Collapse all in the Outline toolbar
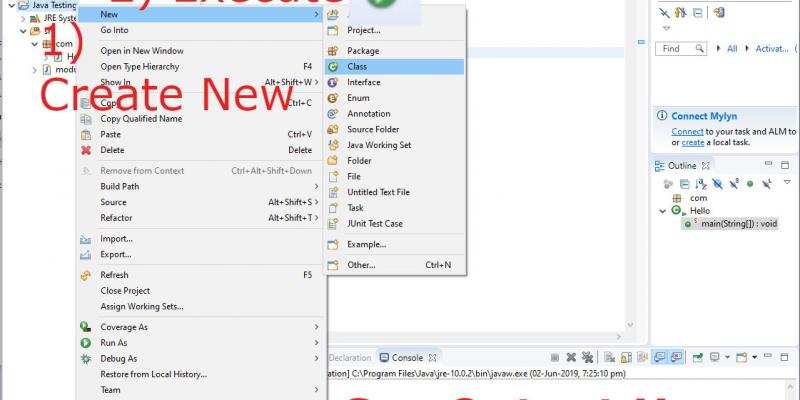 click(x=685, y=184)
